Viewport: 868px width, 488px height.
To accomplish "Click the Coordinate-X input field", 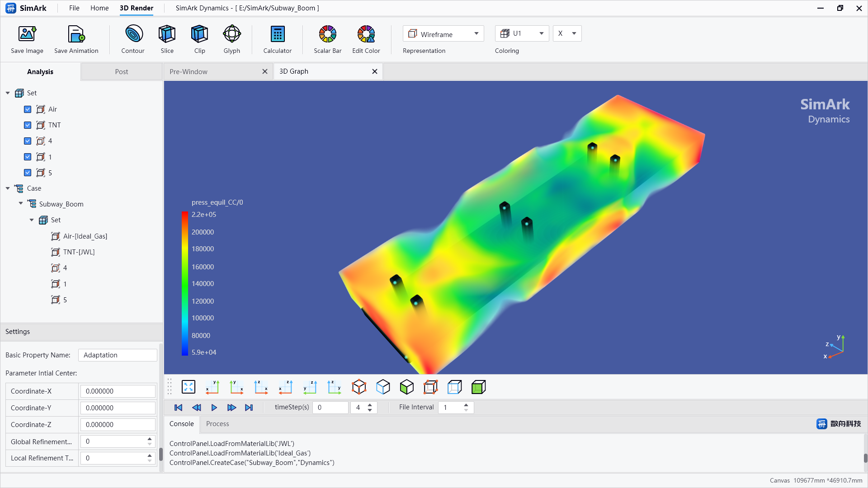I will click(118, 391).
